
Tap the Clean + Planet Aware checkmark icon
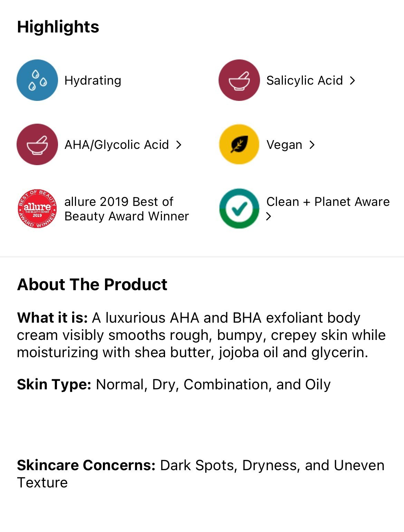(239, 208)
